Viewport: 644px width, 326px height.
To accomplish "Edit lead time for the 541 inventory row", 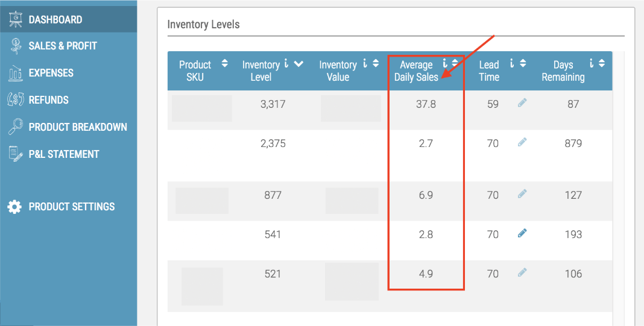I will point(522,233).
